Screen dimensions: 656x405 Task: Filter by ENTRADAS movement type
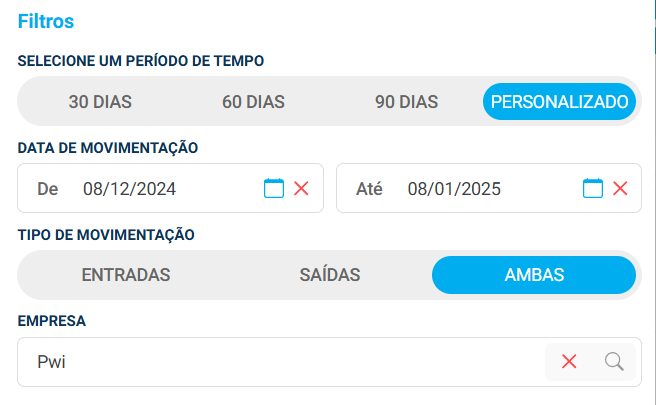click(x=126, y=275)
